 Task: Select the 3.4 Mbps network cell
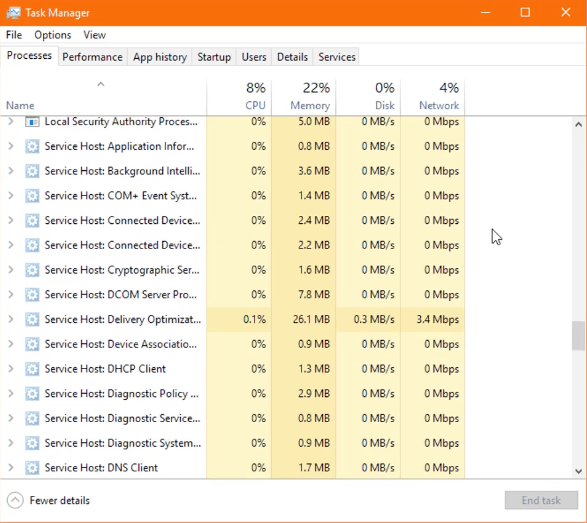pyautogui.click(x=432, y=319)
